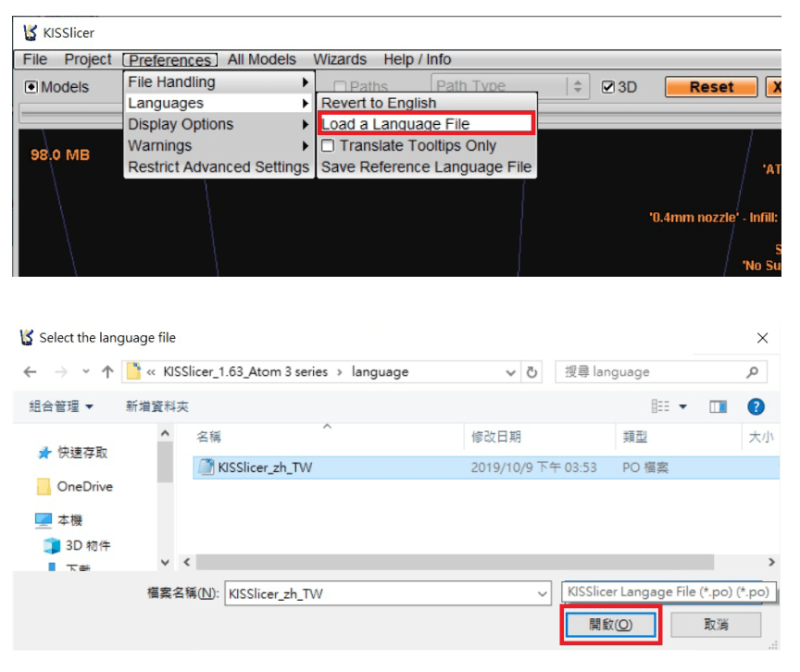Click the orange Reset button
Viewport: 800px width, 672px height.
pyautogui.click(x=711, y=87)
